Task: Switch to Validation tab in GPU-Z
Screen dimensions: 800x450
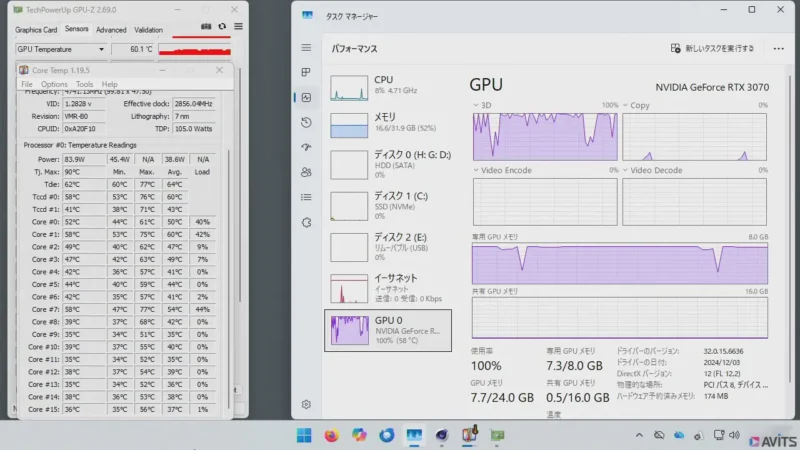Action: click(148, 30)
